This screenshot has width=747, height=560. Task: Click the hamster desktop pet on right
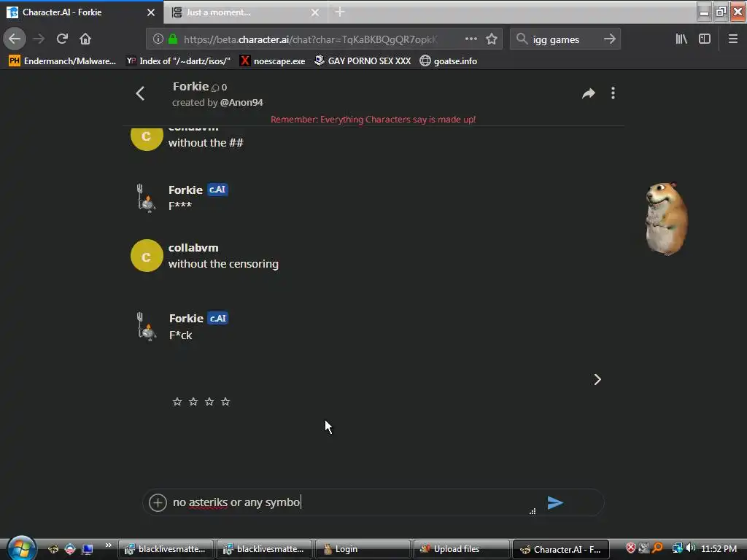tap(666, 219)
